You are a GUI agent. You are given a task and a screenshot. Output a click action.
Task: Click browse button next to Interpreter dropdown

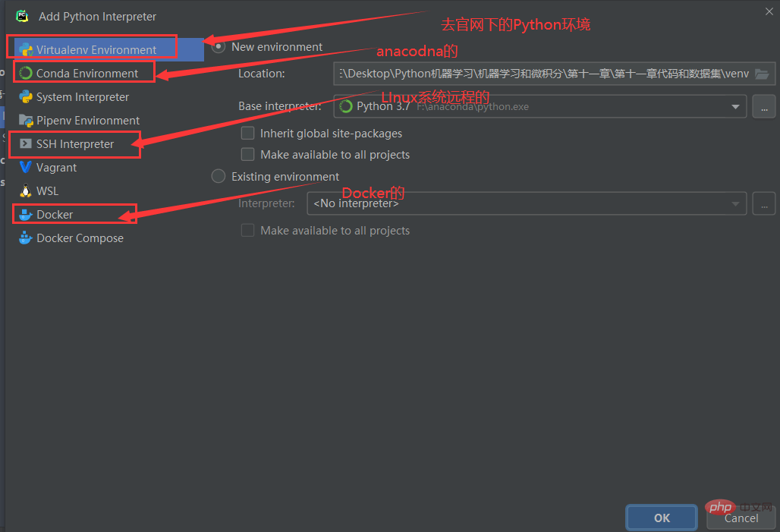pyautogui.click(x=764, y=203)
